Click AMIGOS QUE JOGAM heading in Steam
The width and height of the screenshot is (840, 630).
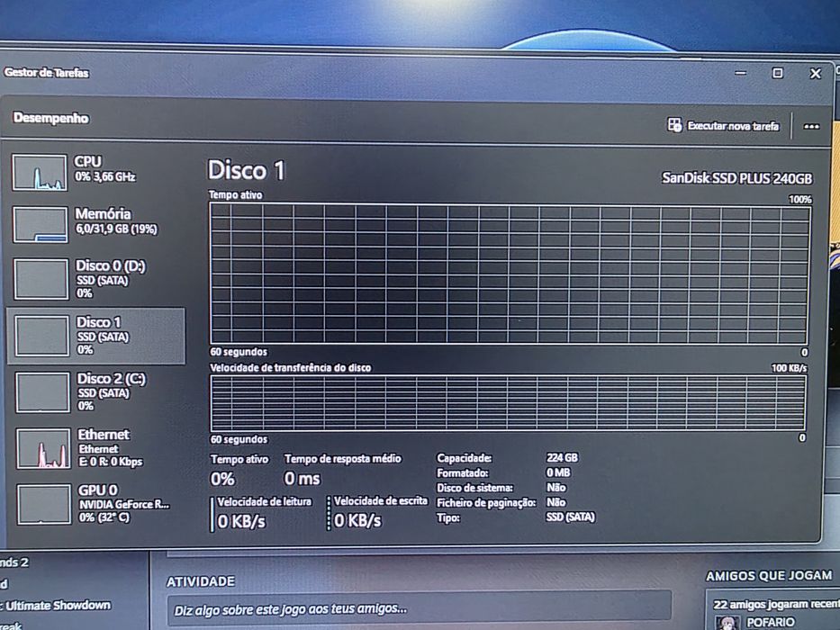pos(769,576)
